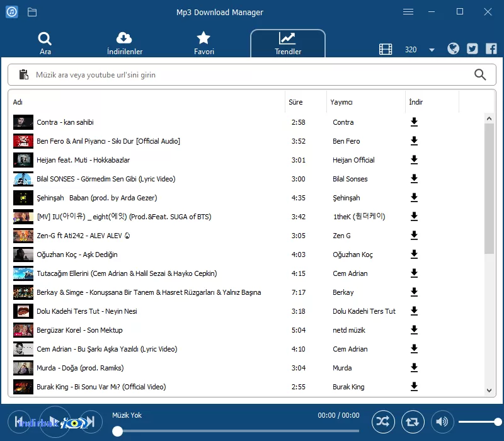Click duration 7:17 cell

tap(298, 292)
